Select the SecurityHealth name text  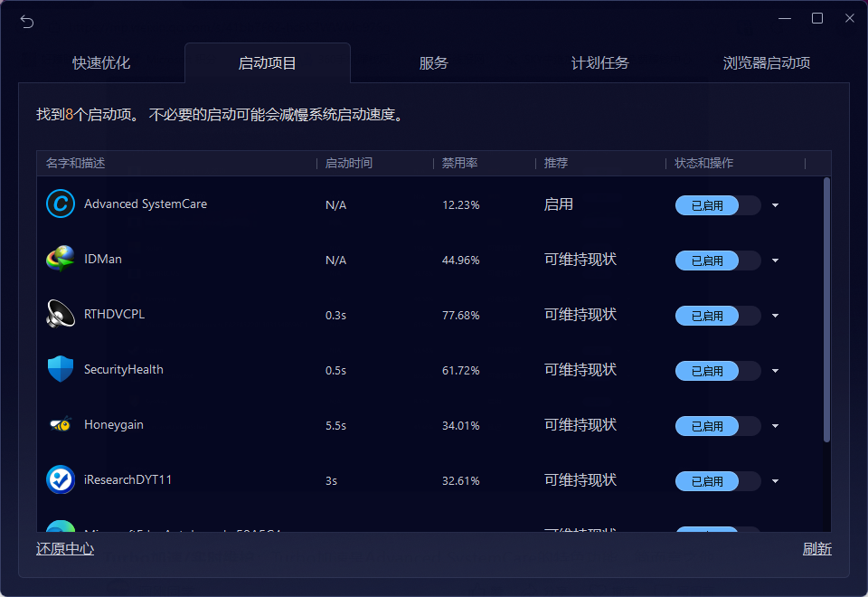point(124,369)
